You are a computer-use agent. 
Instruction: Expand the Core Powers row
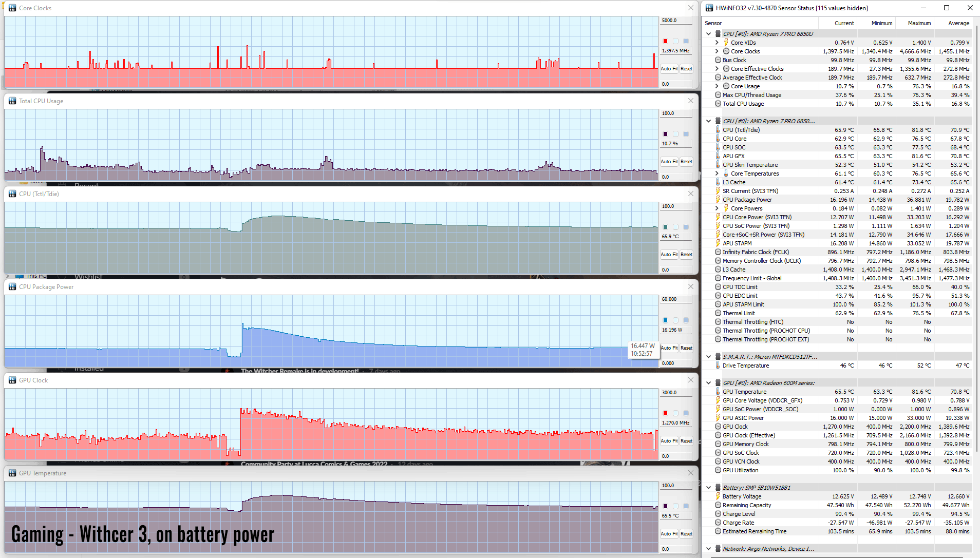pos(717,208)
